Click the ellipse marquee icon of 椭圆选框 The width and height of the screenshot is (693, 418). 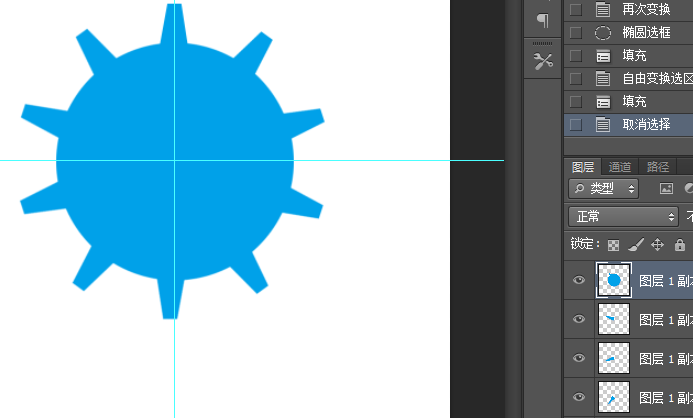click(603, 33)
